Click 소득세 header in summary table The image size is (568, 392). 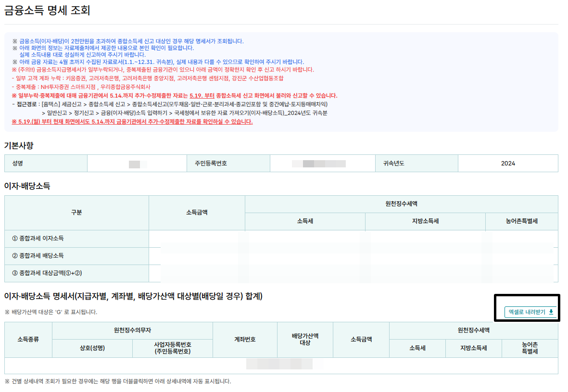coord(305,221)
